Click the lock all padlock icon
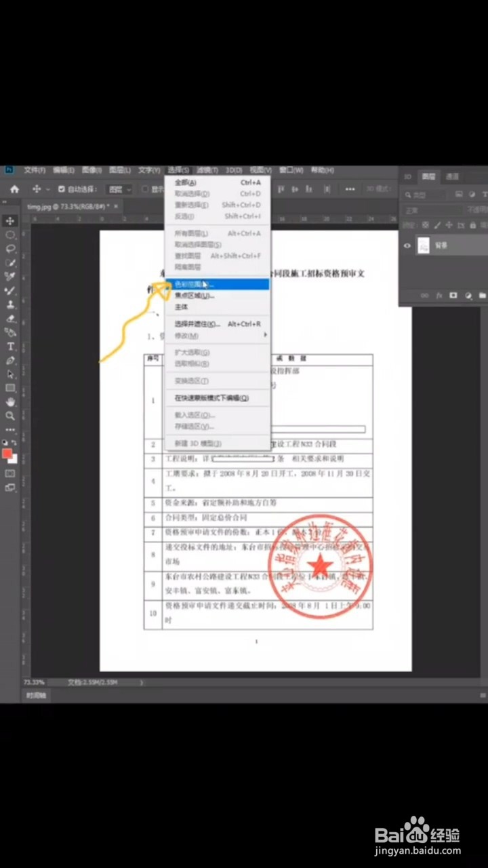The width and height of the screenshot is (488, 868). (x=473, y=225)
